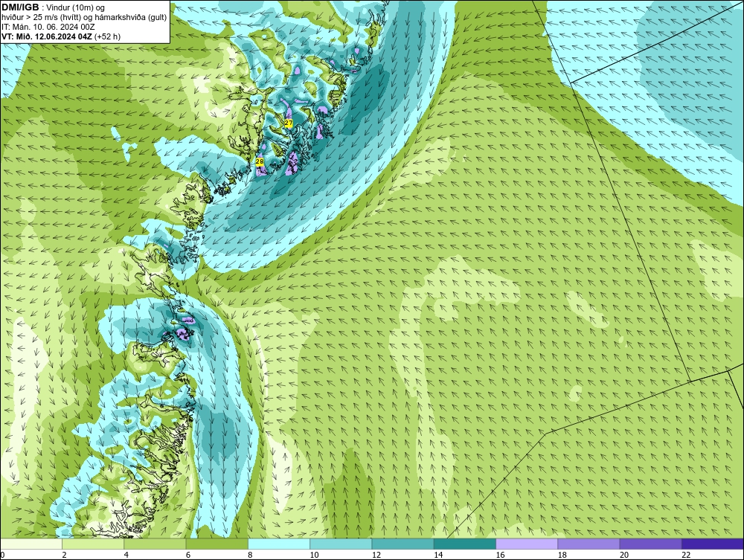
Task: Click the legend scale value 0
Action: [x=2, y=555]
